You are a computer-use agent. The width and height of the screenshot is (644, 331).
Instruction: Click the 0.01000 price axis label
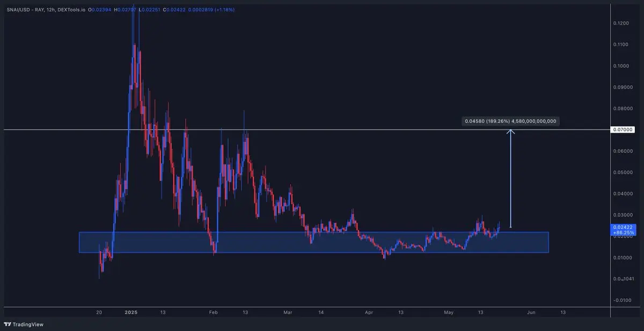click(x=622, y=257)
